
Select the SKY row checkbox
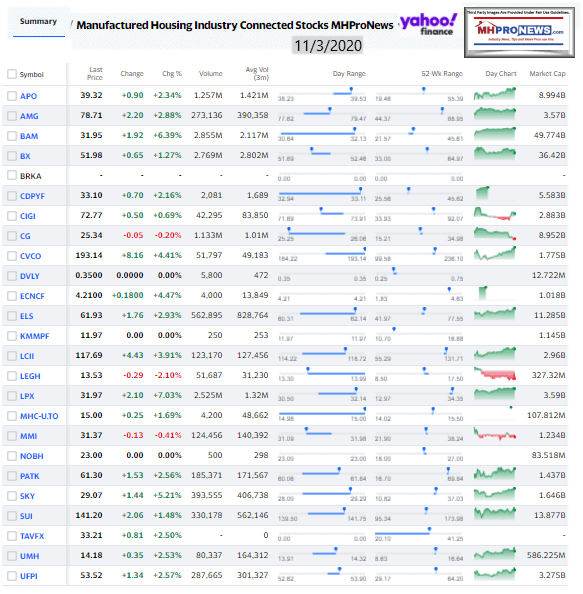[12, 496]
